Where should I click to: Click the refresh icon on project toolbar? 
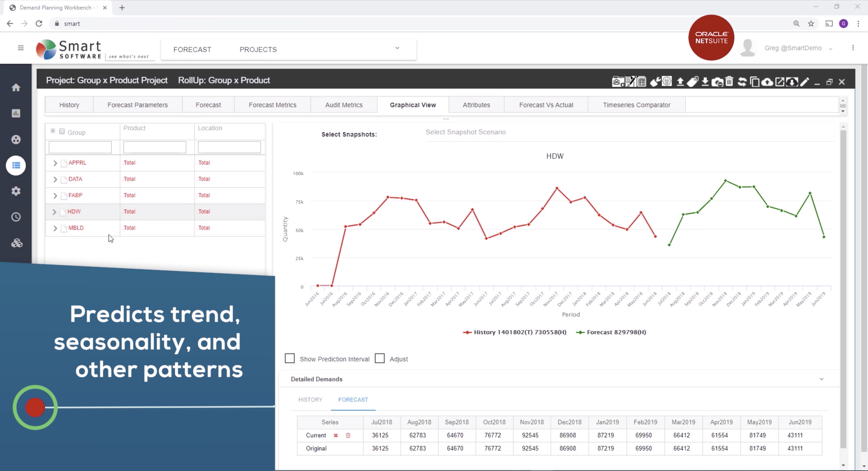point(742,82)
